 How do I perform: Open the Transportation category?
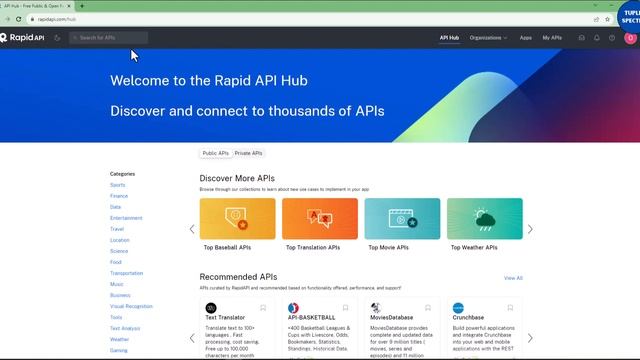pos(127,273)
